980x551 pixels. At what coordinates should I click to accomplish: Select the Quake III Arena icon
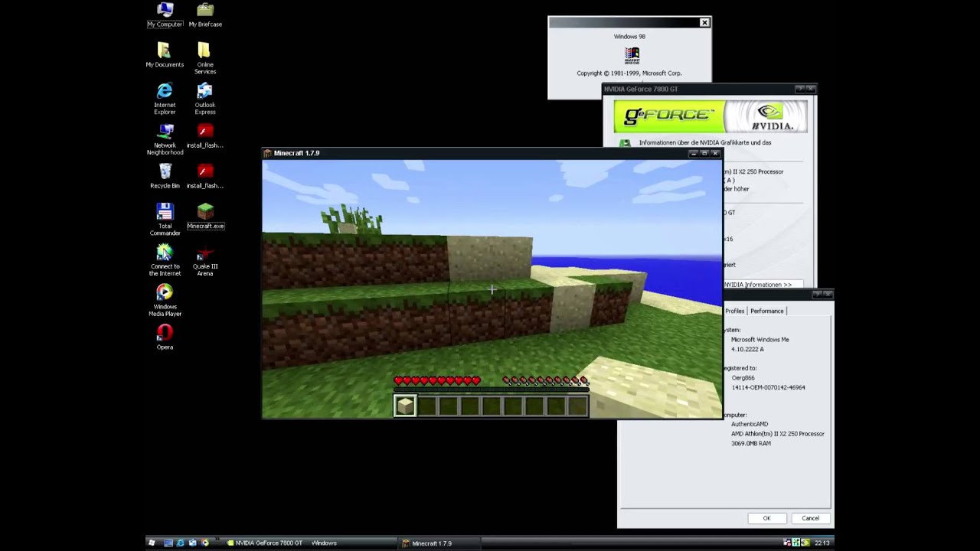pyautogui.click(x=204, y=260)
